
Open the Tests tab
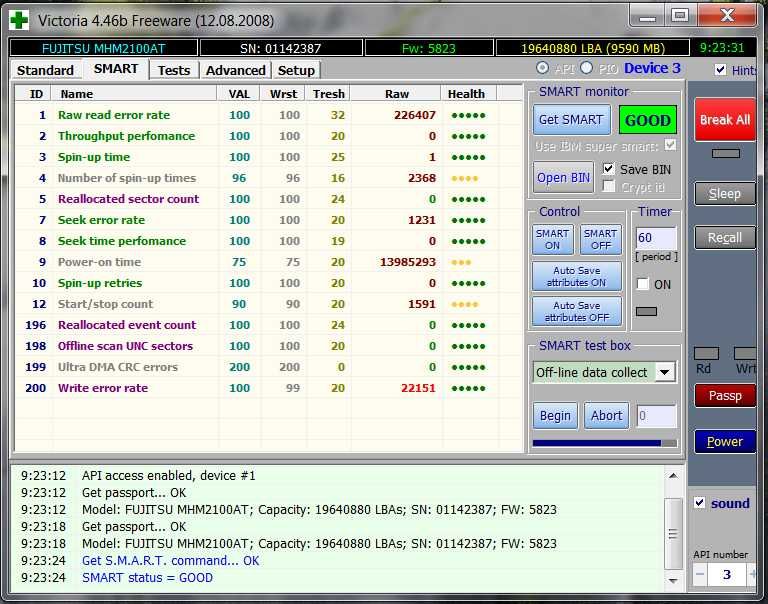(x=173, y=70)
